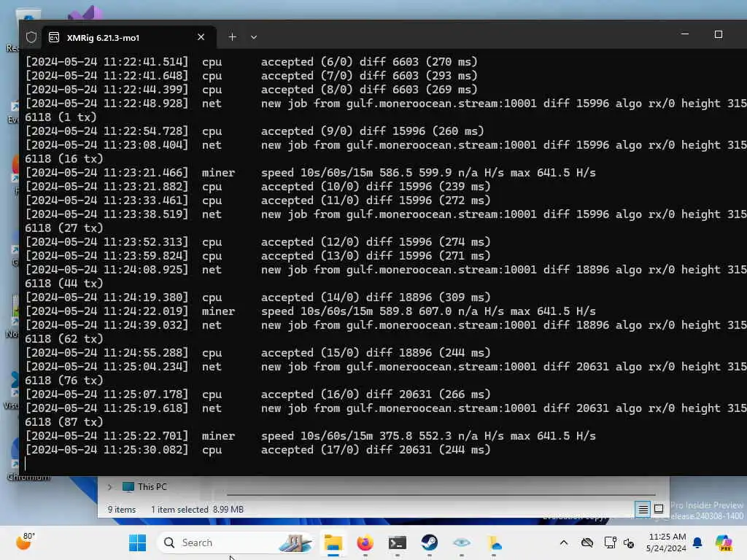The image size is (747, 560).
Task: Open the clock showing 11:25 AM
Action: 667,542
